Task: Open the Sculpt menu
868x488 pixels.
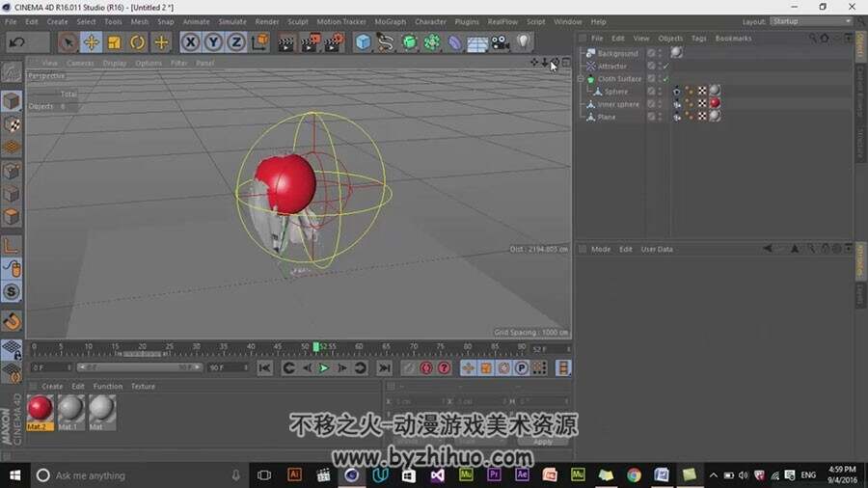Action: tap(298, 21)
